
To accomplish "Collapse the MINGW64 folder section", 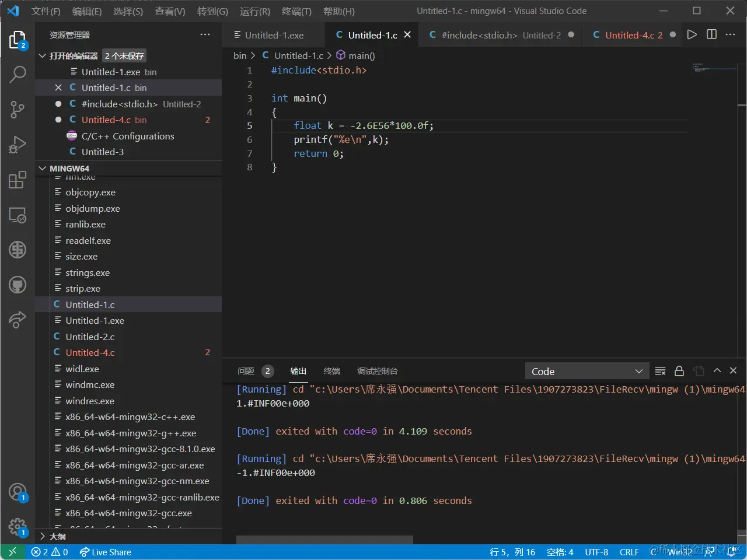I will coord(42,169).
